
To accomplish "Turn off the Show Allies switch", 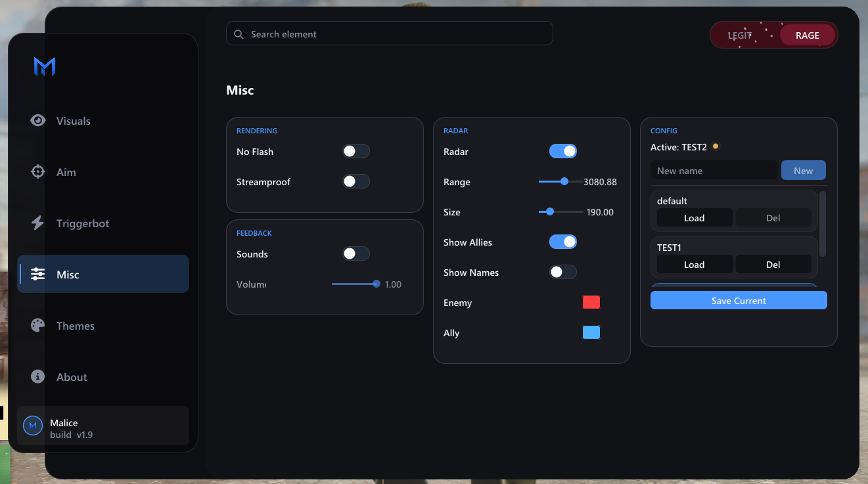I will coord(563,242).
